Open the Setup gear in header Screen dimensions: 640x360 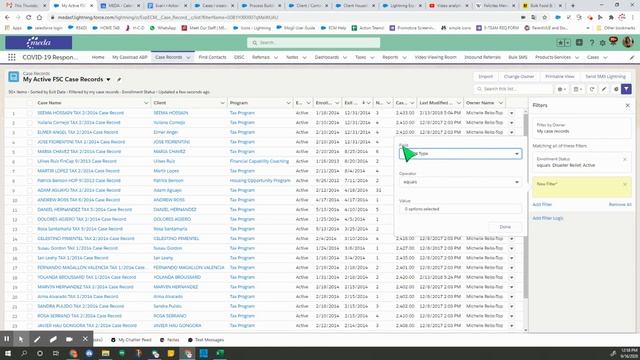[602, 42]
